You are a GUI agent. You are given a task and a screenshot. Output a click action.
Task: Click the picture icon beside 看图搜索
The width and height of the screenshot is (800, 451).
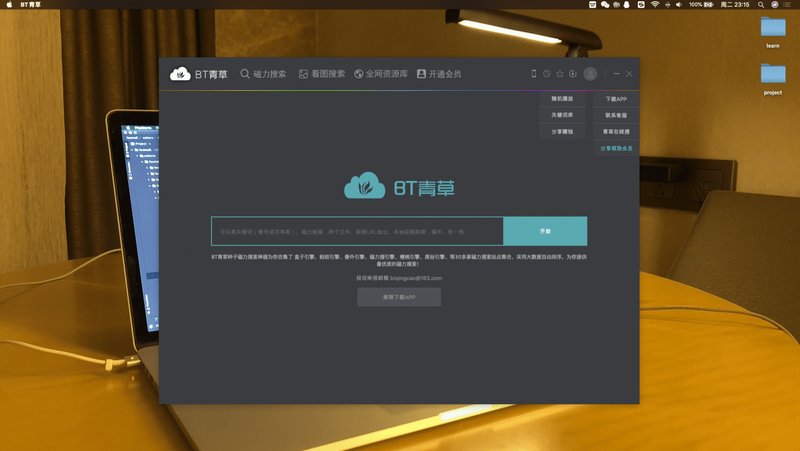click(x=303, y=74)
